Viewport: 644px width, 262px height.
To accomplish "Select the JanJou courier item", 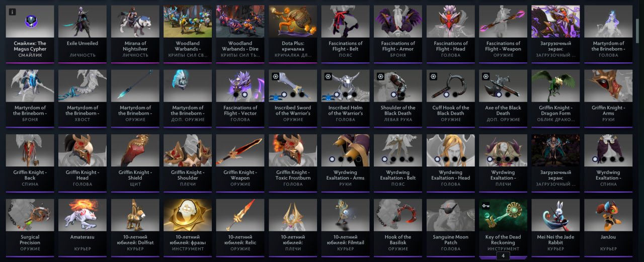I will coord(608,227).
